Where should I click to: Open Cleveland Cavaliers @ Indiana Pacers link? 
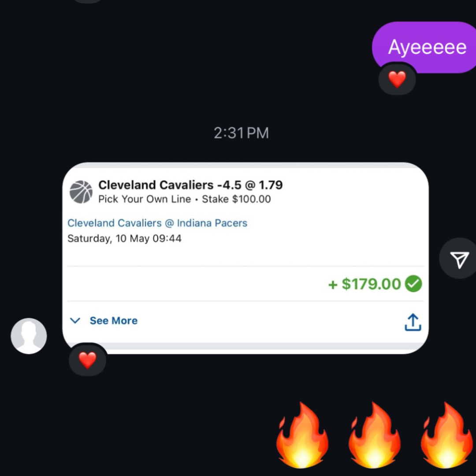coord(157,223)
